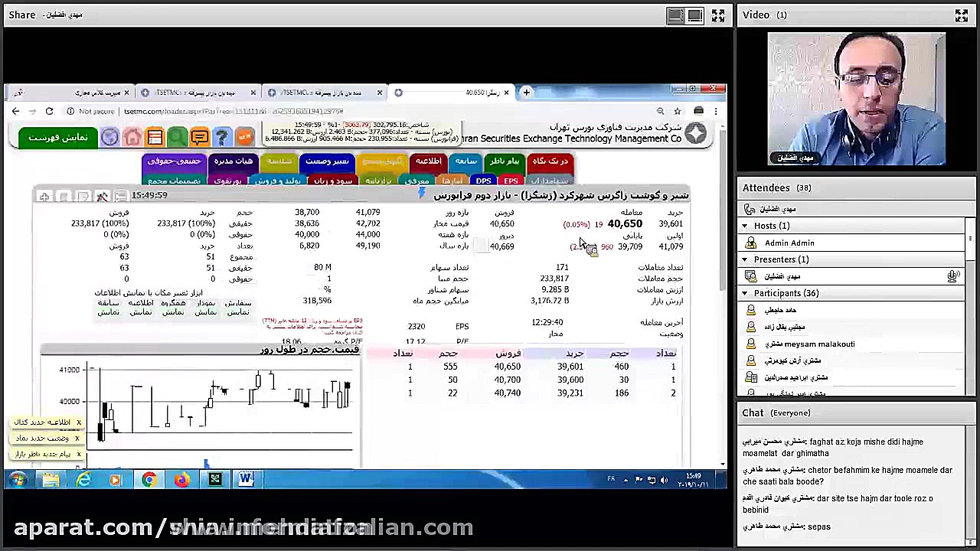Image resolution: width=980 pixels, height=551 pixels.
Task: Close the third TSETMC tab
Action: click(379, 93)
